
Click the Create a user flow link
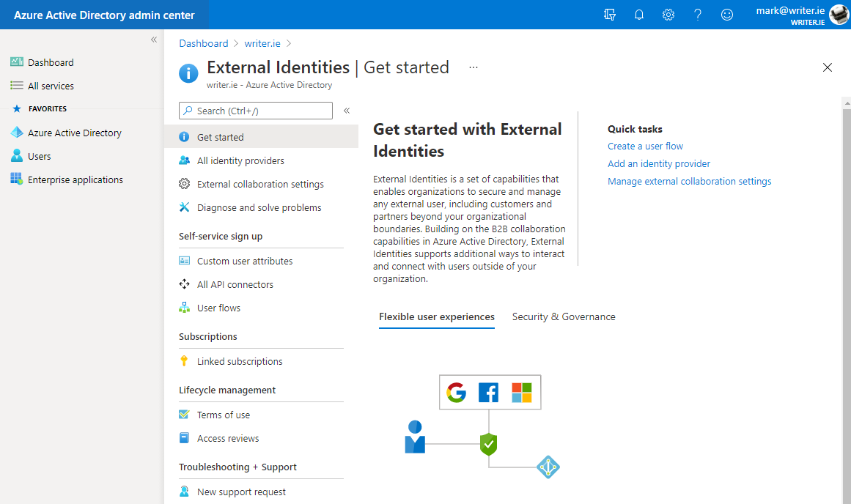[x=645, y=146]
